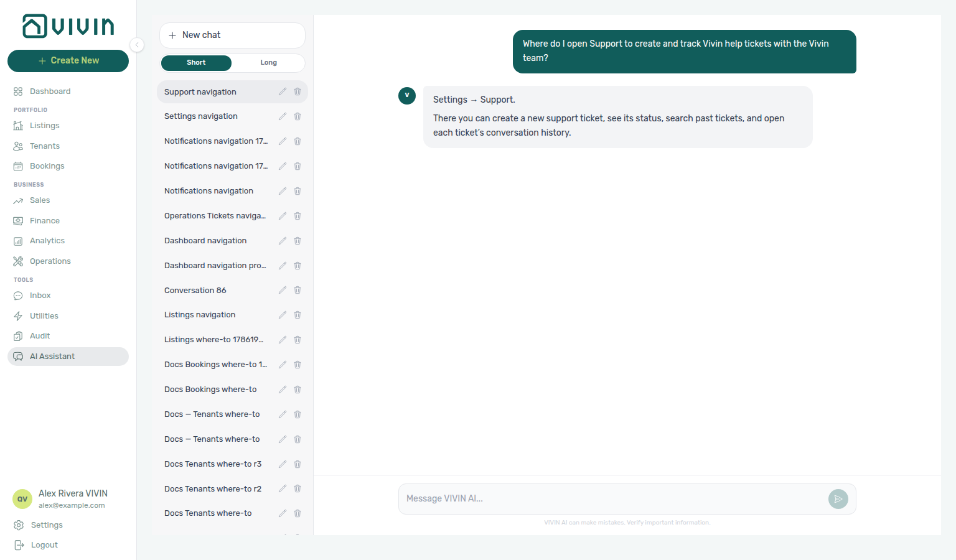Open the Analytics section
The height and width of the screenshot is (560, 956).
pyautogui.click(x=68, y=241)
